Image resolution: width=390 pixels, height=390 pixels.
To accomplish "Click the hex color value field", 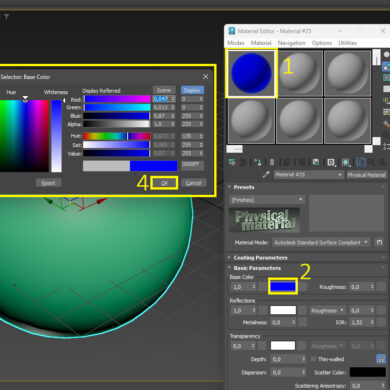I will click(x=192, y=165).
